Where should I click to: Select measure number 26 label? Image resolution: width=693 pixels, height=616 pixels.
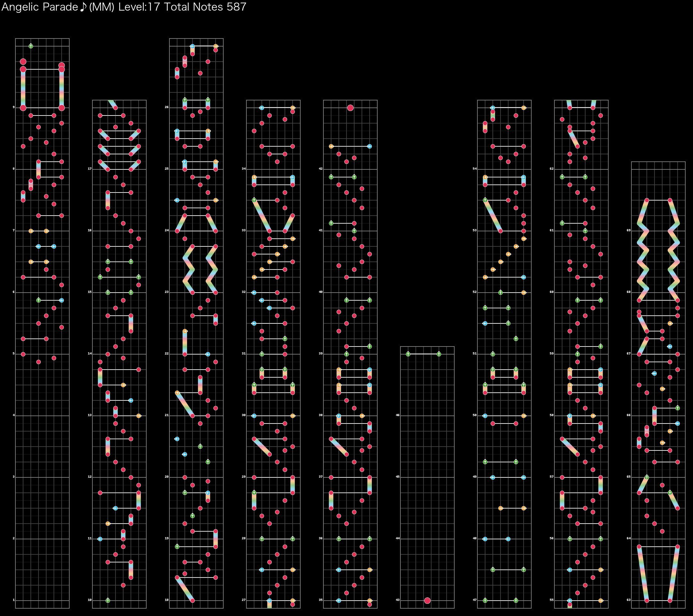click(167, 107)
